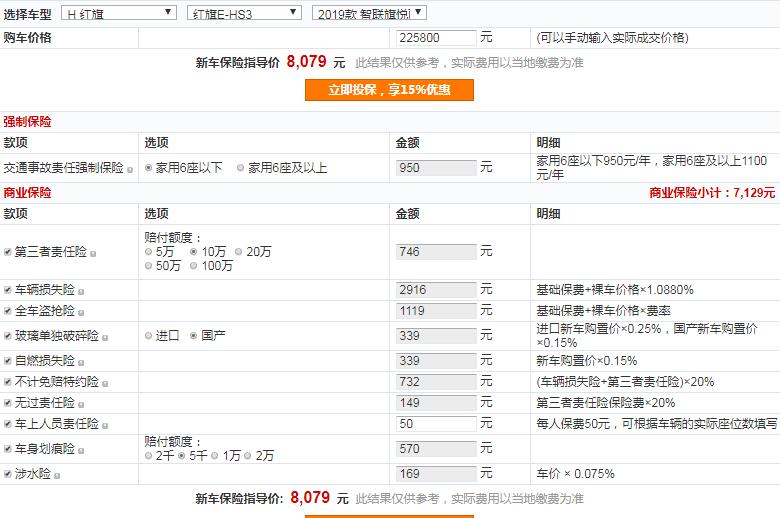Click the 车辆损失险 amount field showing 2916
This screenshot has width=780, height=518.
[436, 290]
